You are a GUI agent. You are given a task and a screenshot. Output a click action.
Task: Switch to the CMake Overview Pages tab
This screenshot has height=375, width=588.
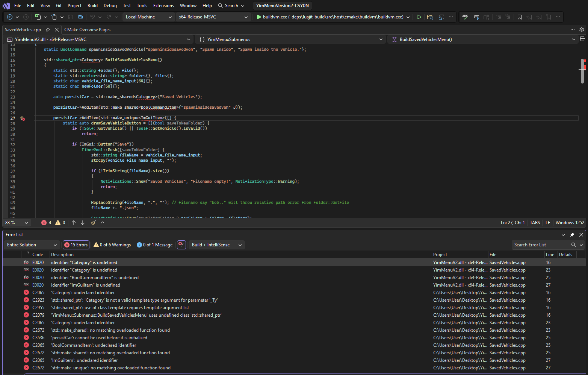pyautogui.click(x=87, y=30)
